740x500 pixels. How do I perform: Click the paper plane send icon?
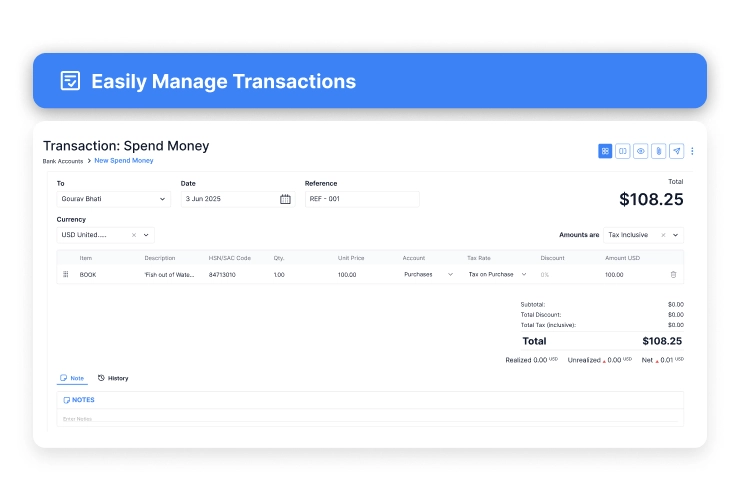pyautogui.click(x=676, y=151)
